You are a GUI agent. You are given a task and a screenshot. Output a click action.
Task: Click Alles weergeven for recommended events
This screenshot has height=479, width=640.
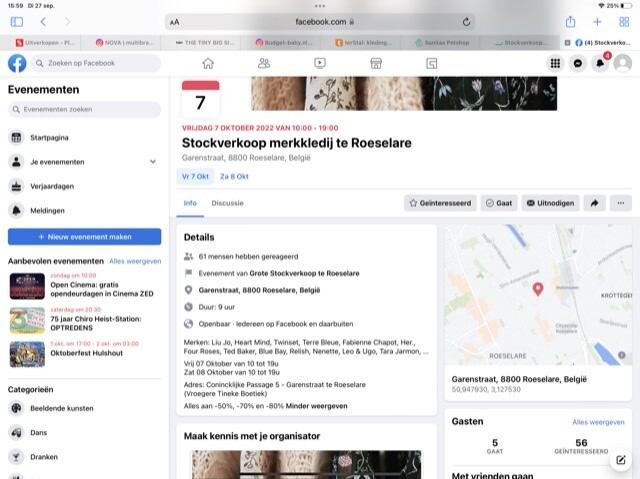pos(135,261)
